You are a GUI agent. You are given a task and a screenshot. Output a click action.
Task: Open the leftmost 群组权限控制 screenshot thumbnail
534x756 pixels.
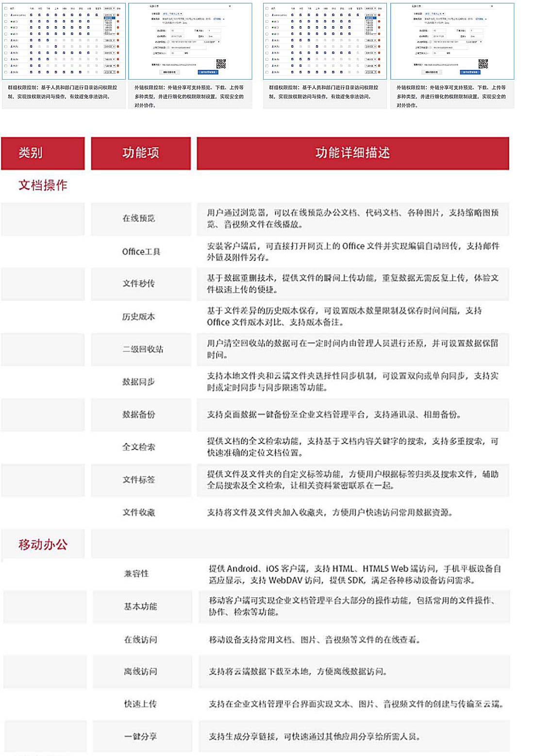[x=63, y=41]
